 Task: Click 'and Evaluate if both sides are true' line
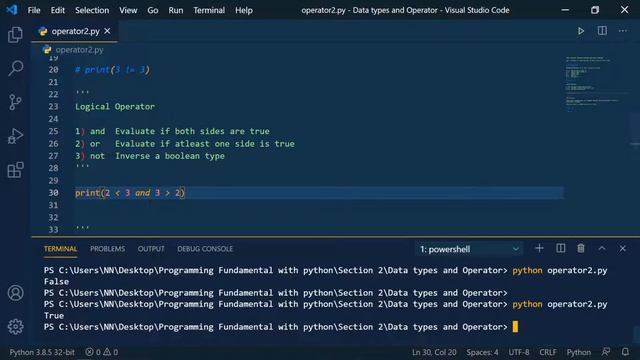coord(172,131)
